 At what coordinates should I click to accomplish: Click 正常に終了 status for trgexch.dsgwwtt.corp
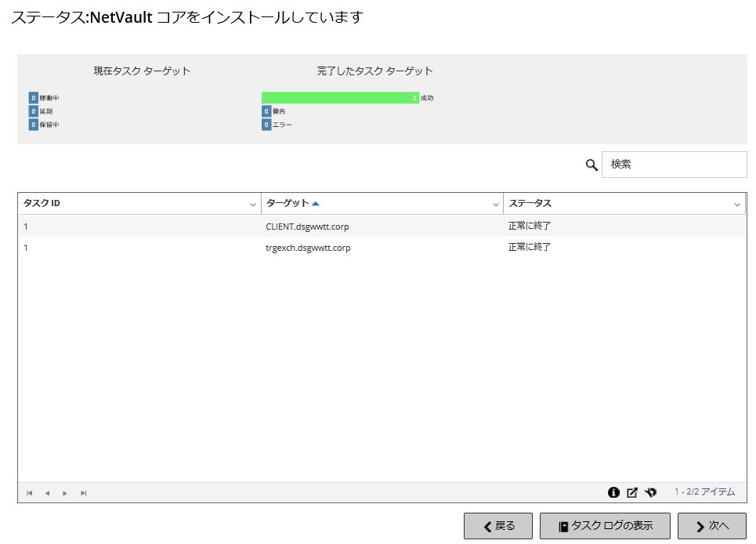coord(530,247)
